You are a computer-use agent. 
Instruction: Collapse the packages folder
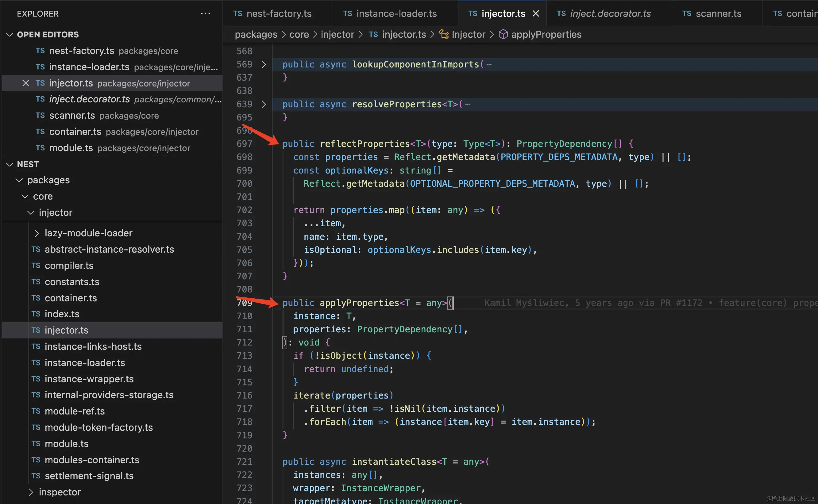(x=19, y=180)
